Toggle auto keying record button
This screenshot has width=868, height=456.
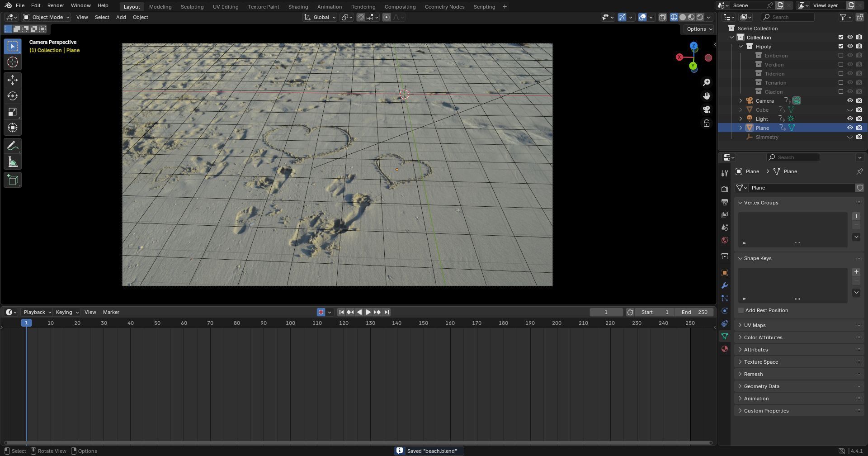pyautogui.click(x=321, y=312)
